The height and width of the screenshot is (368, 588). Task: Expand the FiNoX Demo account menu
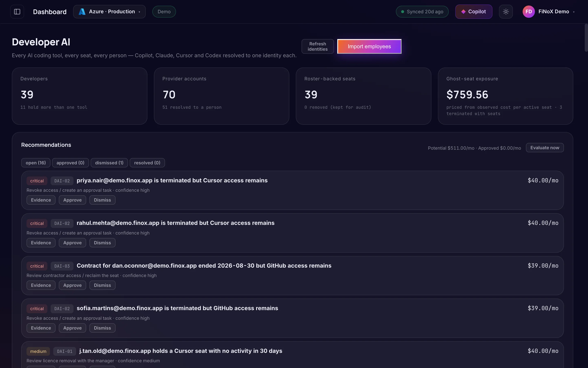(549, 12)
